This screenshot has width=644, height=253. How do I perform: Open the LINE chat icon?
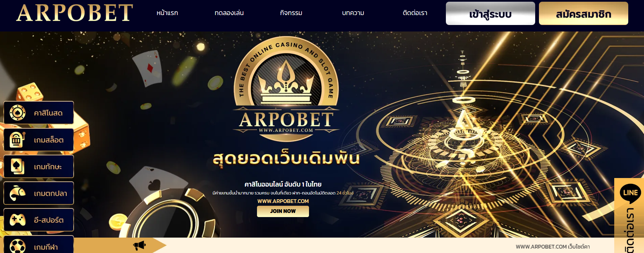630,193
